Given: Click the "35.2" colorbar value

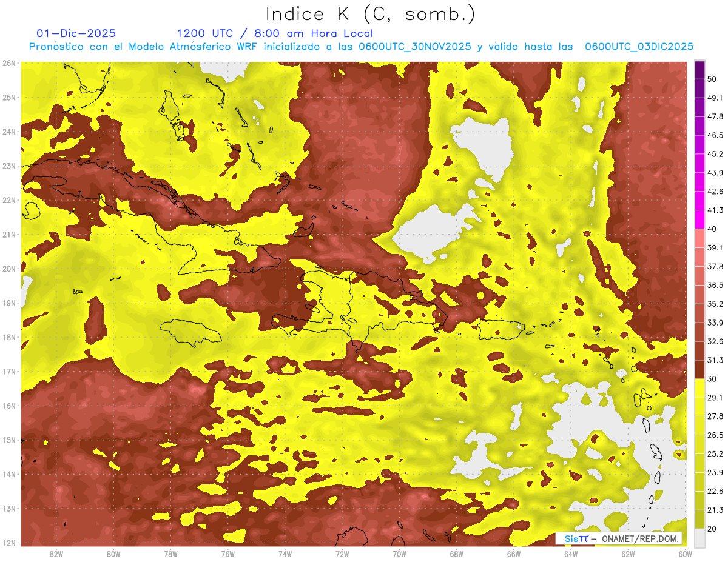Looking at the screenshot, I should pos(715,304).
